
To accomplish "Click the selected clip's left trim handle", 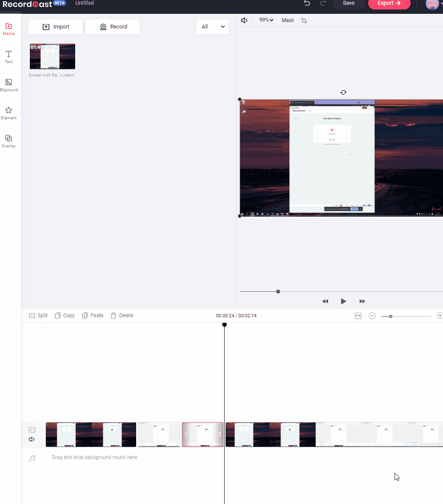I will click(185, 434).
